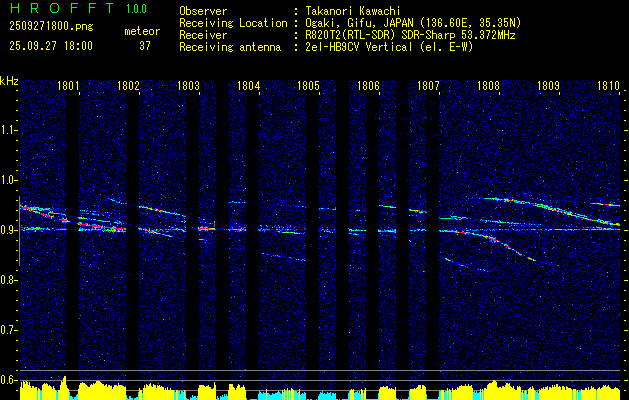Click the 1805 time marker
Viewport: 629px width, 400px height.
point(308,86)
